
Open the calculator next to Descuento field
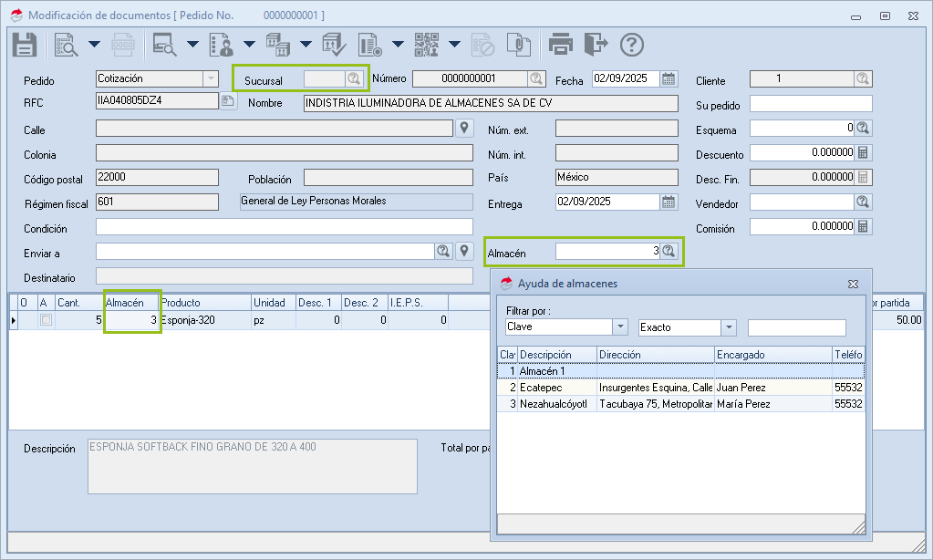click(x=863, y=153)
